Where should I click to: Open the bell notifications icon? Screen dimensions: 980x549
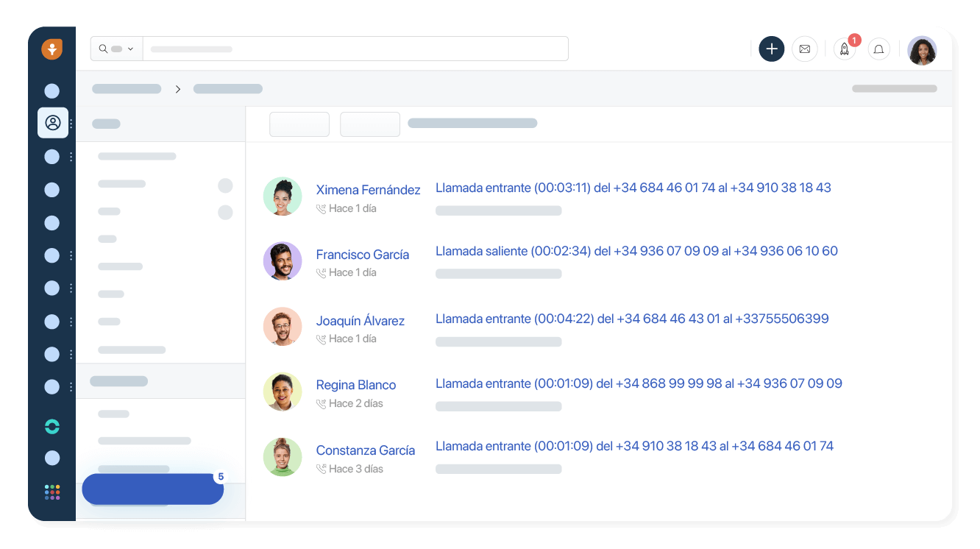coord(878,49)
